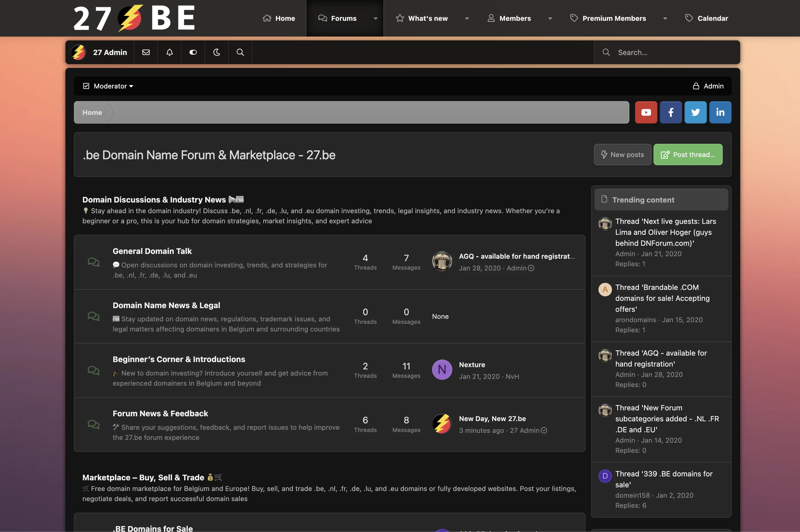The height and width of the screenshot is (532, 800).
Task: Click the 27 Admin user avatar
Action: point(78,52)
